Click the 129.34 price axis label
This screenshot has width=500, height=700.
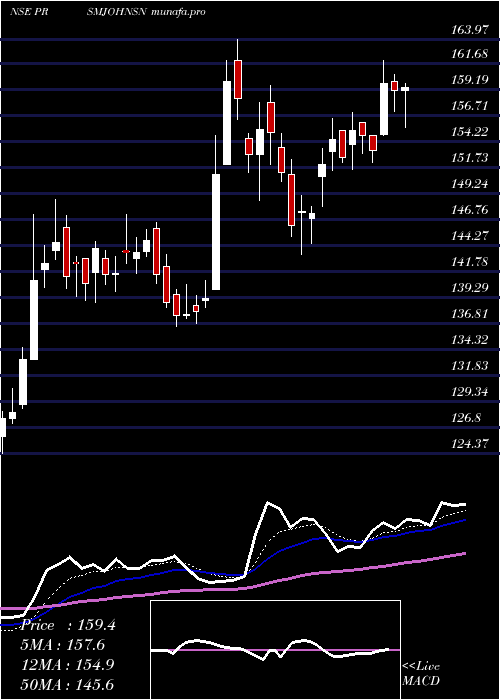(x=469, y=392)
